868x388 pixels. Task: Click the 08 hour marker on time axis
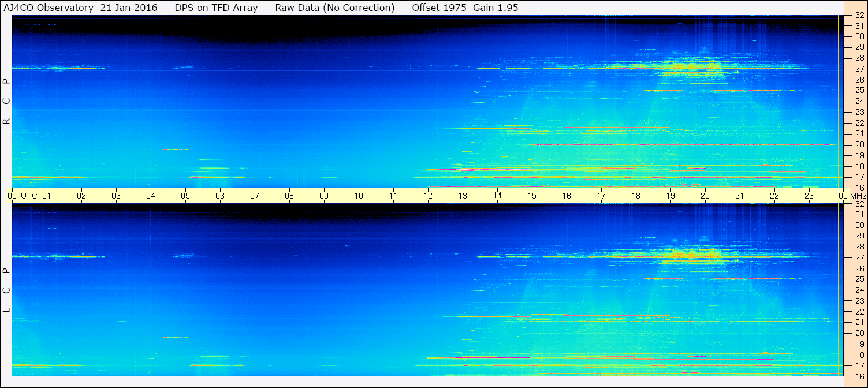(289, 196)
